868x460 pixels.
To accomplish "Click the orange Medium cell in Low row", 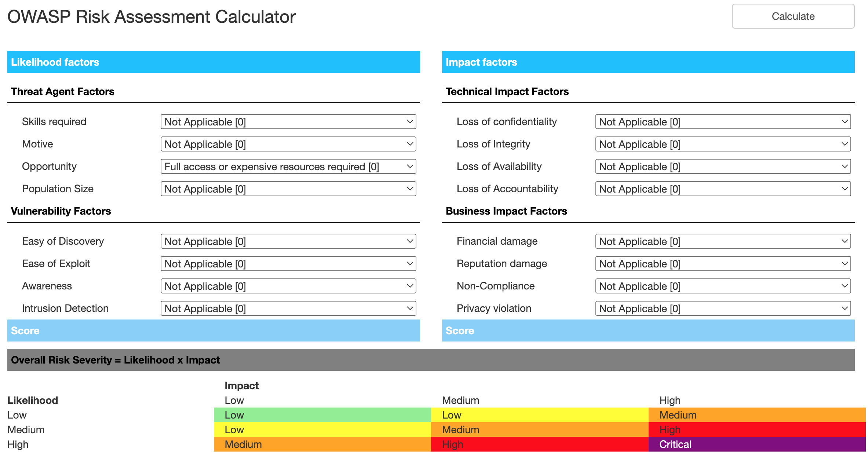I will [757, 415].
